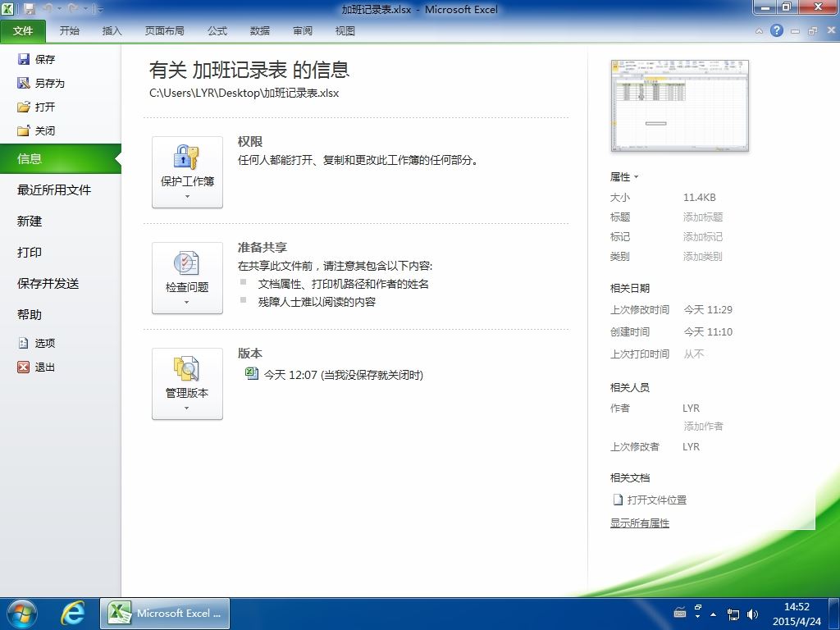Click Open File Location (打开文件位置) link
The height and width of the screenshot is (630, 840).
click(657, 500)
